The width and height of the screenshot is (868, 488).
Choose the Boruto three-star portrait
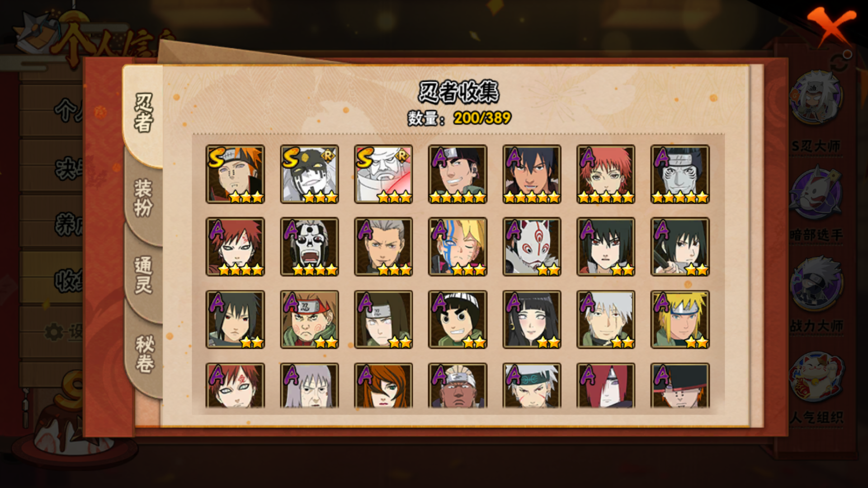click(458, 247)
